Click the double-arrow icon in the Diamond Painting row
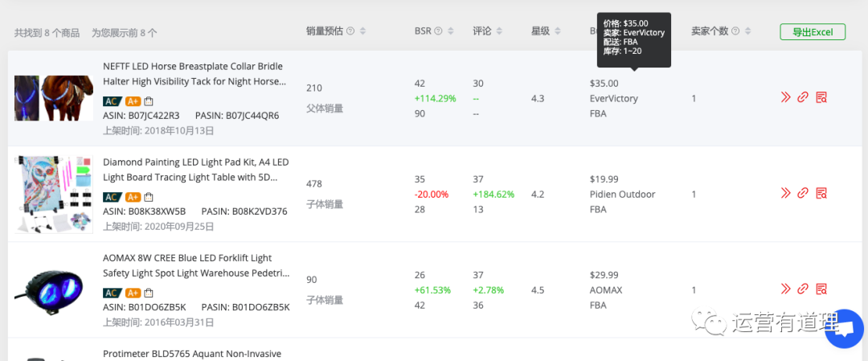868x361 pixels. tap(785, 193)
